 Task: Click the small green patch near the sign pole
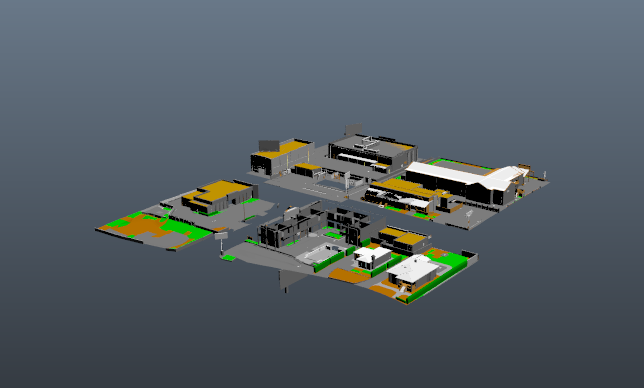(x=228, y=258)
